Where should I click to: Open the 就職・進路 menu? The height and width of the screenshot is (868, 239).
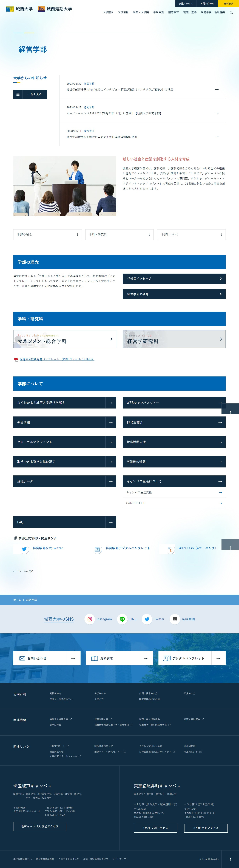[x=190, y=12]
